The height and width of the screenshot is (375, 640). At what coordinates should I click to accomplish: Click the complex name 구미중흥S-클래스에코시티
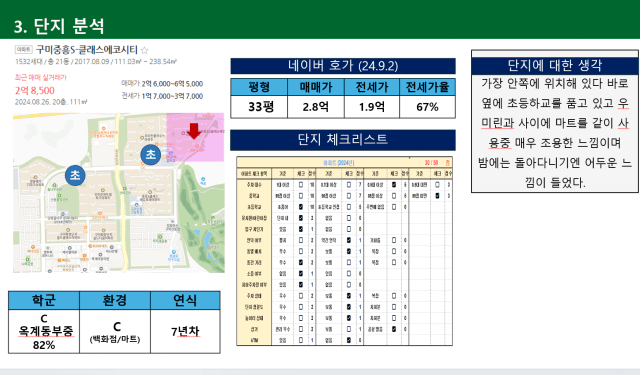coord(87,50)
